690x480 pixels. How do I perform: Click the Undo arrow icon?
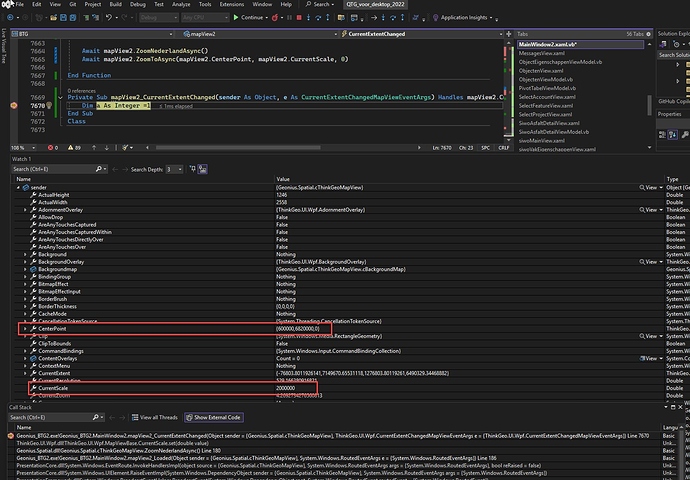tap(108, 18)
